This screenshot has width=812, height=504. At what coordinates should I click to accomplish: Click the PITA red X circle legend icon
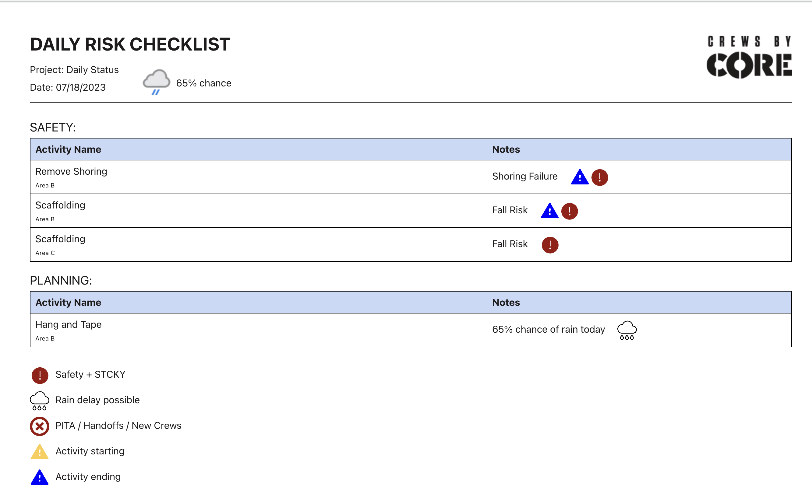tap(39, 426)
